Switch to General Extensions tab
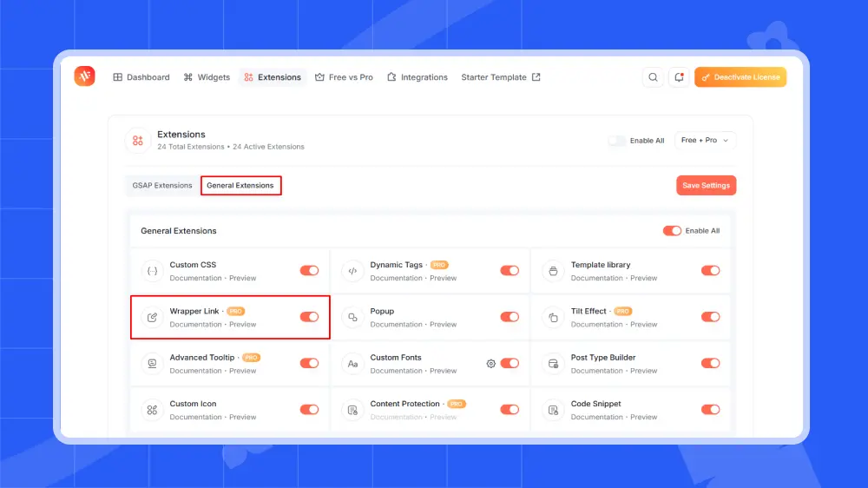Viewport: 868px width, 488px height. (240, 186)
